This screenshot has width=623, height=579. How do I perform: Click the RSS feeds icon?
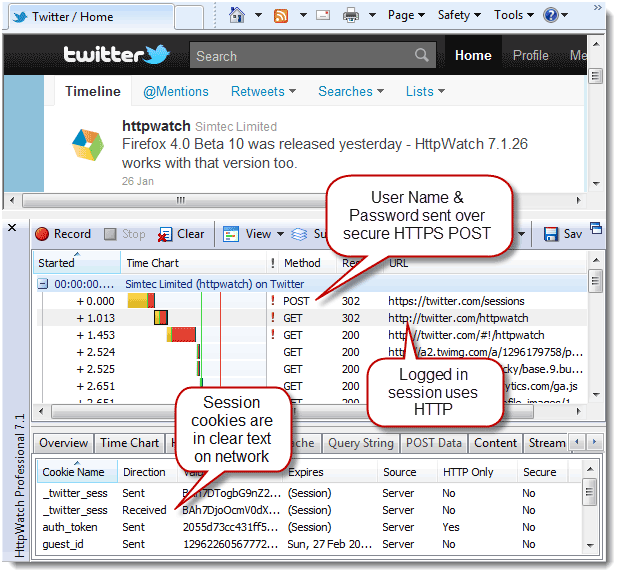click(x=281, y=15)
